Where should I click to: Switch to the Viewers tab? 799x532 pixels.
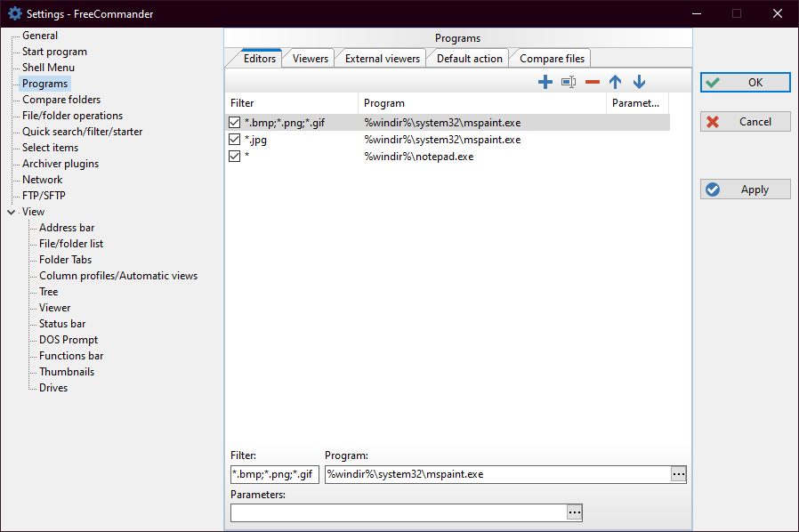pyautogui.click(x=311, y=59)
